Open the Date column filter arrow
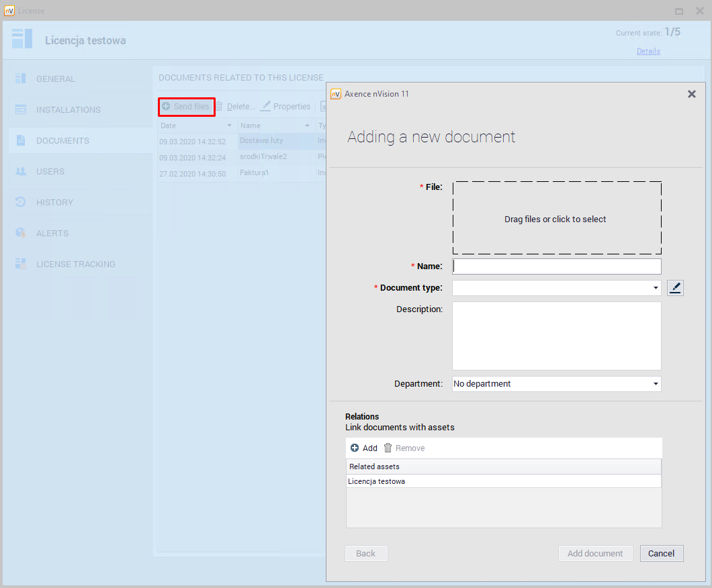 tap(229, 126)
